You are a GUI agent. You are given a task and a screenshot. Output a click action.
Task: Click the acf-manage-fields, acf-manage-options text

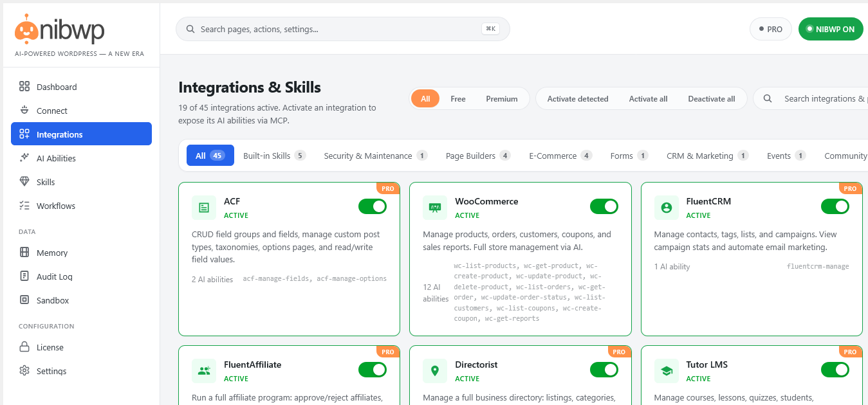coord(315,279)
